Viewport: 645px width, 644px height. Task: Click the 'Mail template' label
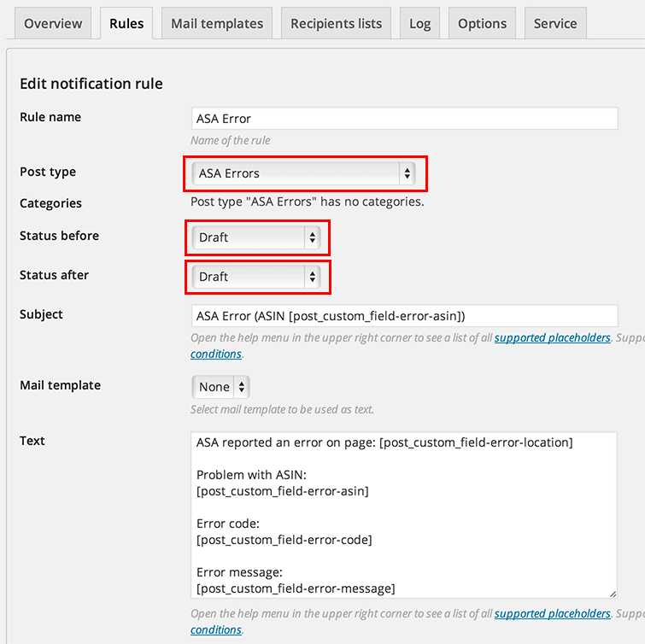60,385
